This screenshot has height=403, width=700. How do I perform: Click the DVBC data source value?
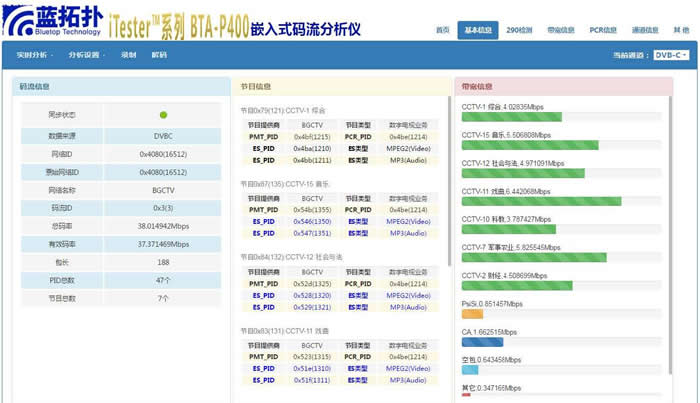pyautogui.click(x=163, y=136)
